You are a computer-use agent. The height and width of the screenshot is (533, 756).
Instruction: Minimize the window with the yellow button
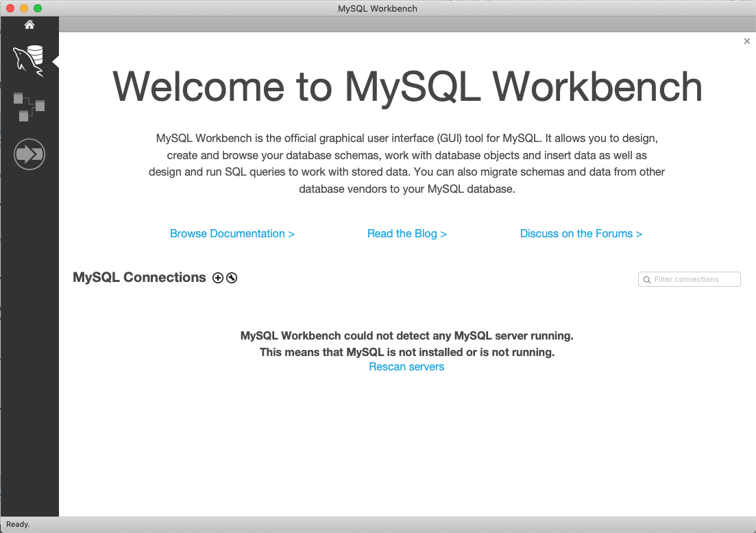pos(24,8)
